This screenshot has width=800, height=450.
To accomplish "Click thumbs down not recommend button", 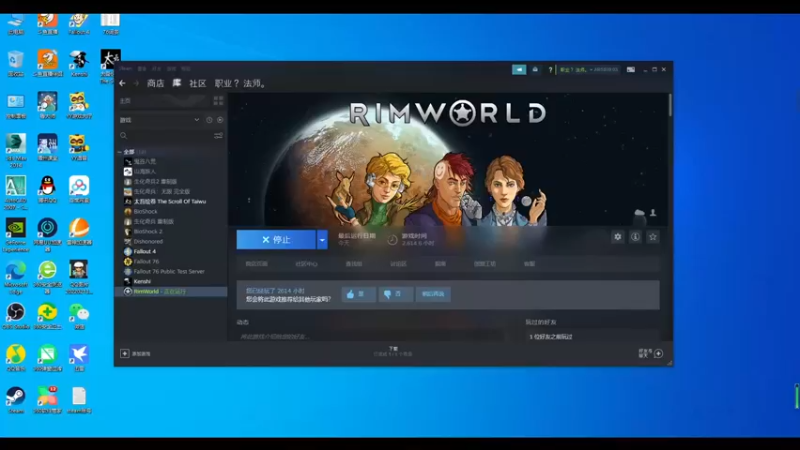I will coord(395,294).
